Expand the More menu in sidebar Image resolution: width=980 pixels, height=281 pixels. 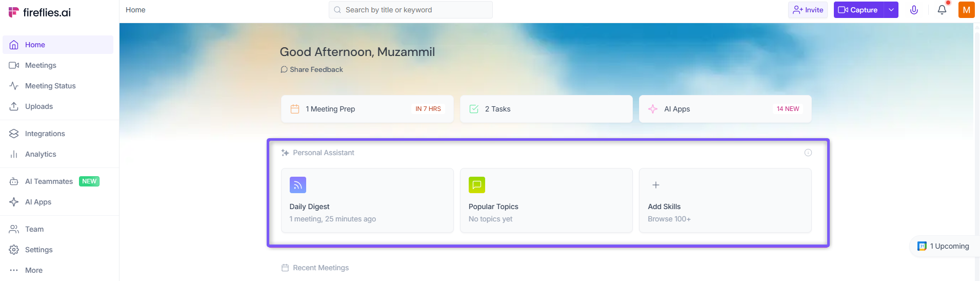[x=33, y=270]
